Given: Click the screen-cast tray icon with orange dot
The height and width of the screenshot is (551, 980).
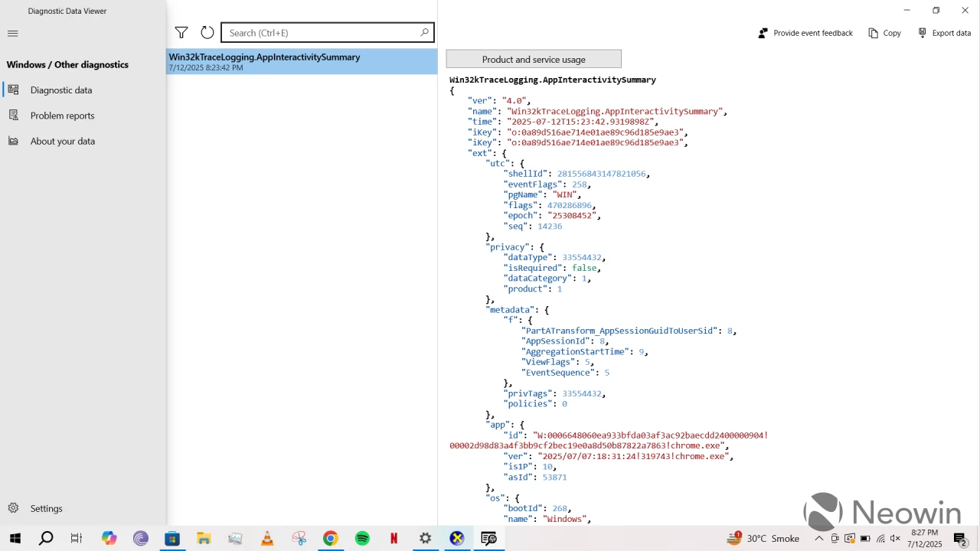Looking at the screenshot, I should click(850, 538).
